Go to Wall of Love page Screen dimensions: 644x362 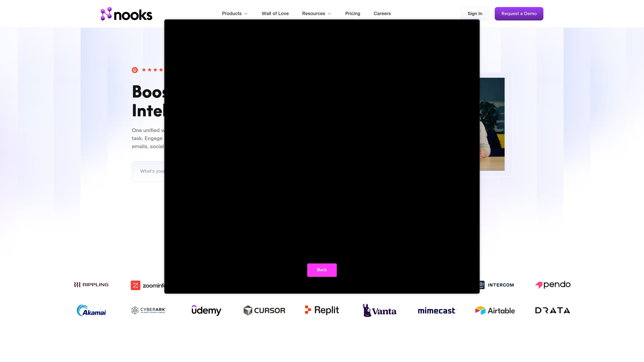(x=275, y=13)
